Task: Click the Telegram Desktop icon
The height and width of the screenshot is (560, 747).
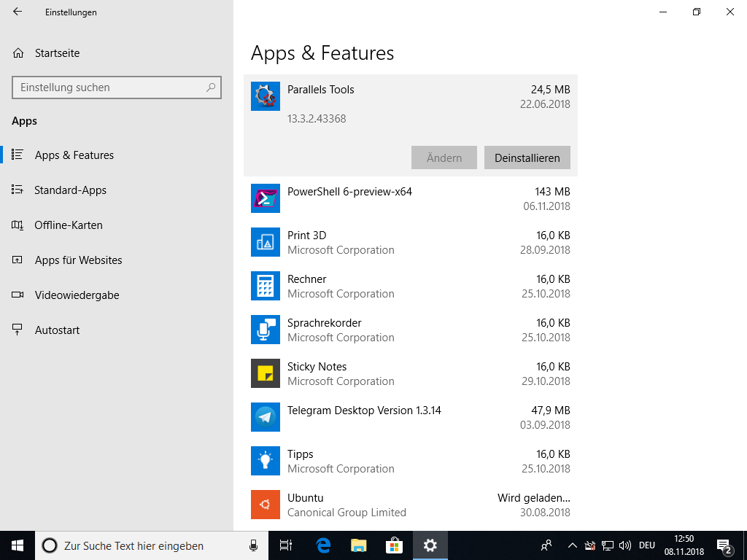Action: [265, 417]
